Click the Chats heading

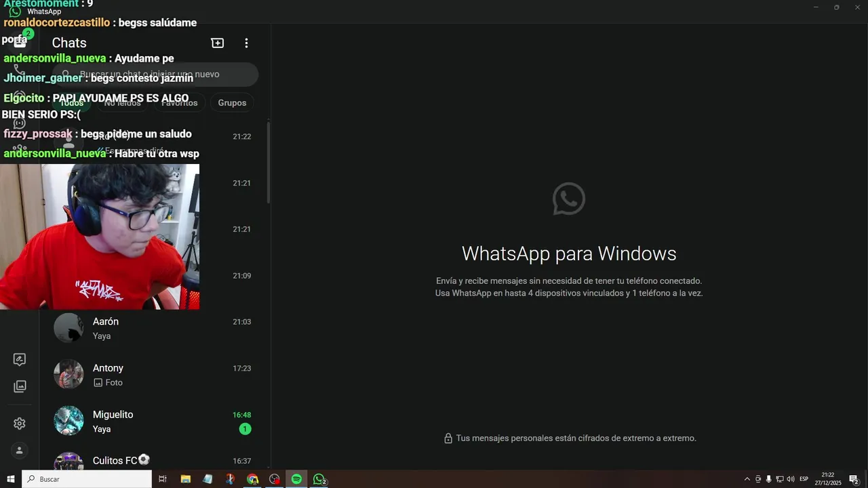[69, 43]
